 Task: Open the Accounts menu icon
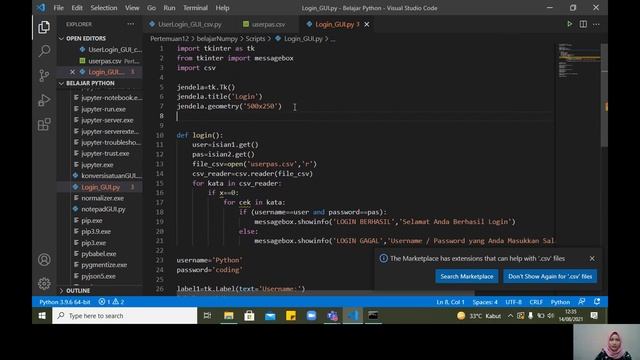coord(44,260)
